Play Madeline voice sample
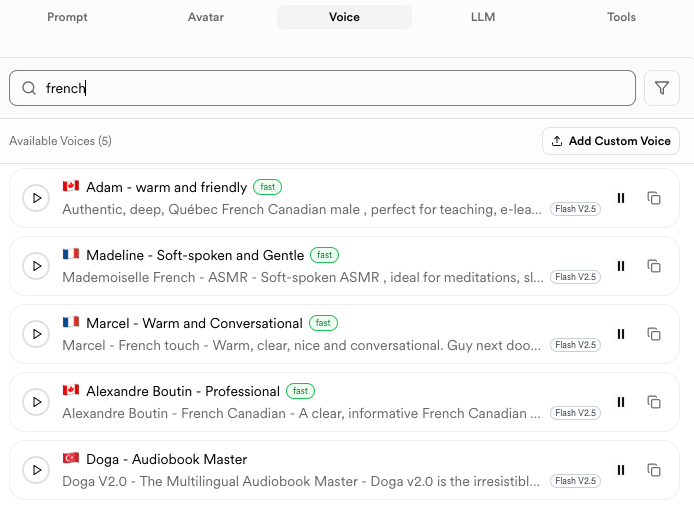Viewport: 694px width, 511px height. (36, 266)
